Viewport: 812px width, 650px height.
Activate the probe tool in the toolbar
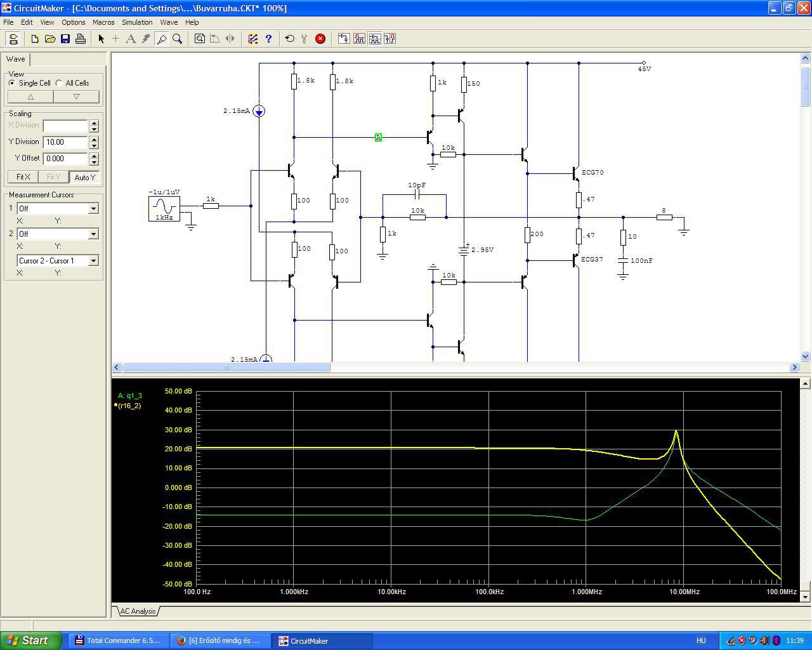(162, 39)
